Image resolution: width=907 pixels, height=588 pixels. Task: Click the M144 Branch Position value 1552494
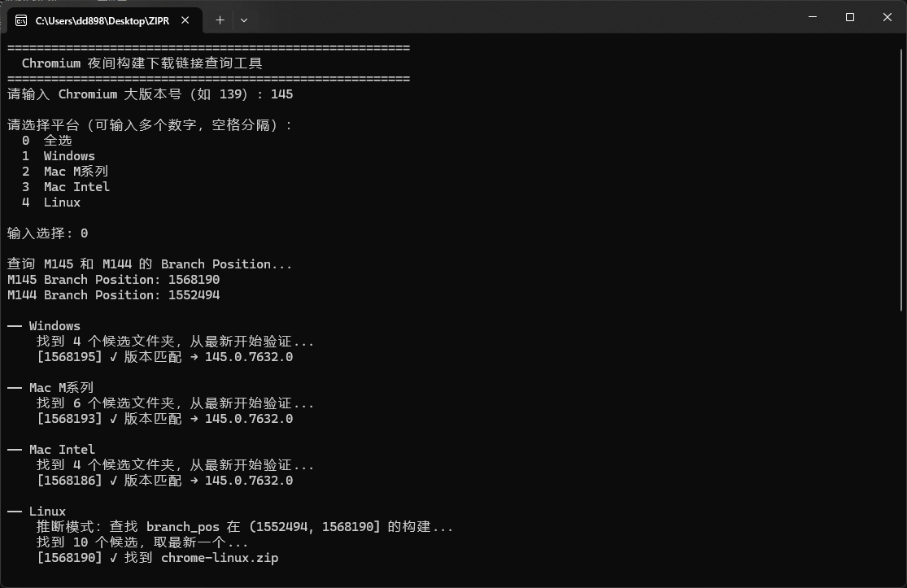pyautogui.click(x=194, y=295)
